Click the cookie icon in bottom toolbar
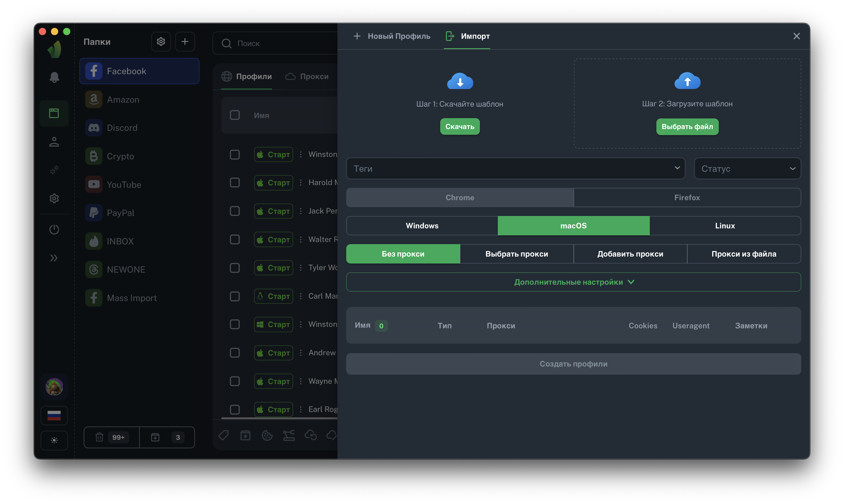Screen dimensions: 844x504 click(x=267, y=435)
